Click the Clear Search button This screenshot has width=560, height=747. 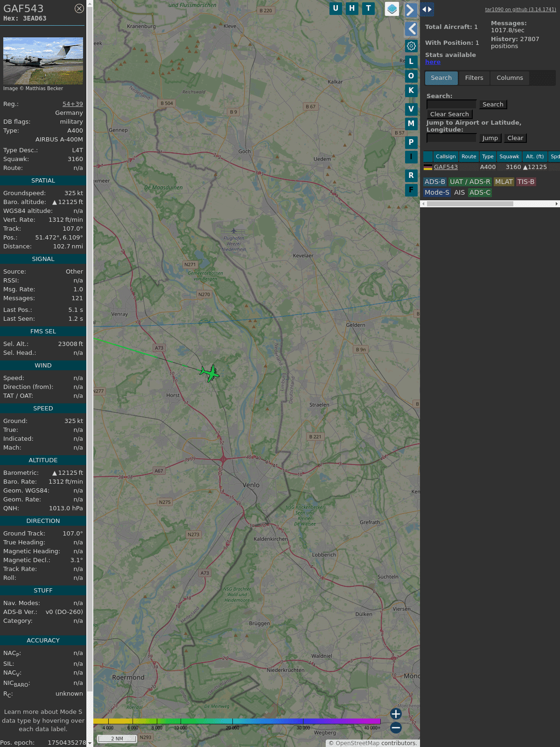[x=449, y=114]
